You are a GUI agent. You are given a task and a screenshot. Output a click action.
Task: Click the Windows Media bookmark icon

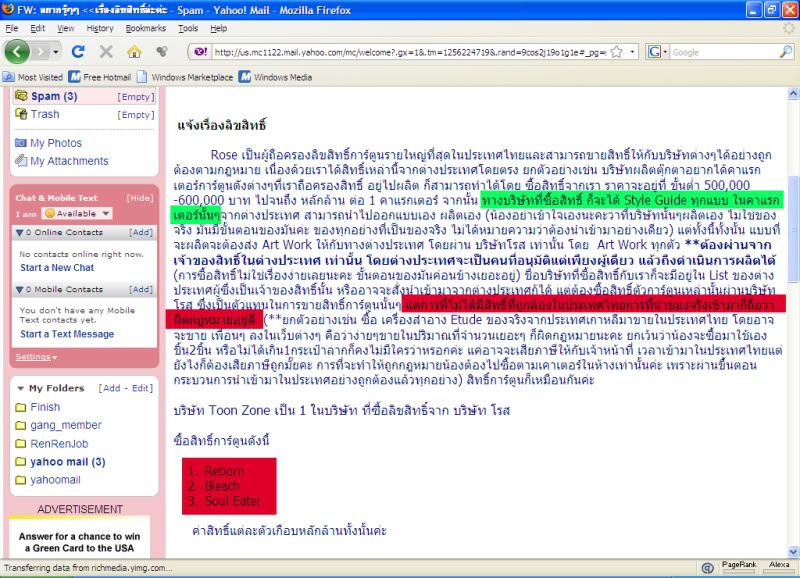pos(245,77)
